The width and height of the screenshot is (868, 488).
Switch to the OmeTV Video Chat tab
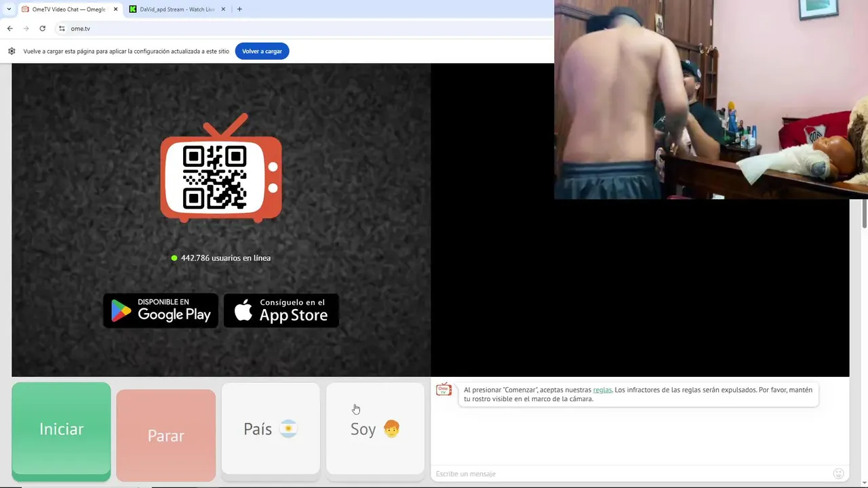click(68, 9)
